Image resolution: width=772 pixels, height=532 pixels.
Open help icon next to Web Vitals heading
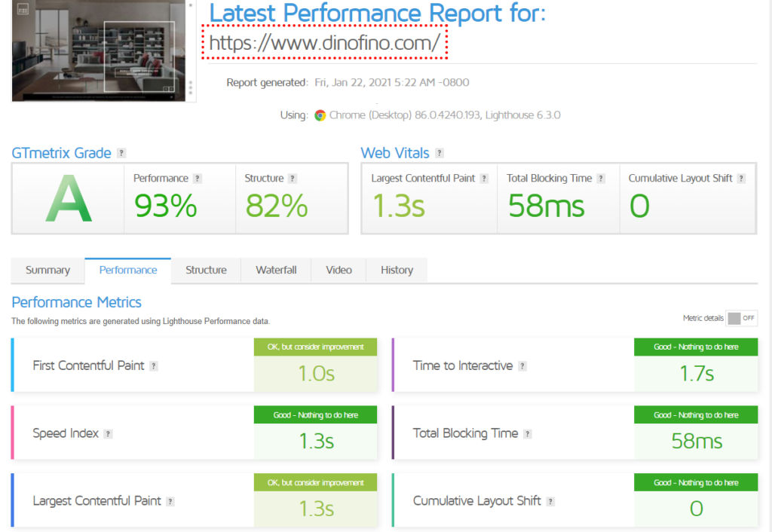pyautogui.click(x=440, y=153)
